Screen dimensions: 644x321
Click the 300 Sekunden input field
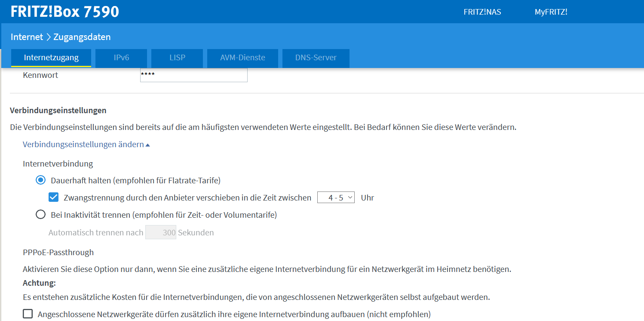(x=161, y=232)
